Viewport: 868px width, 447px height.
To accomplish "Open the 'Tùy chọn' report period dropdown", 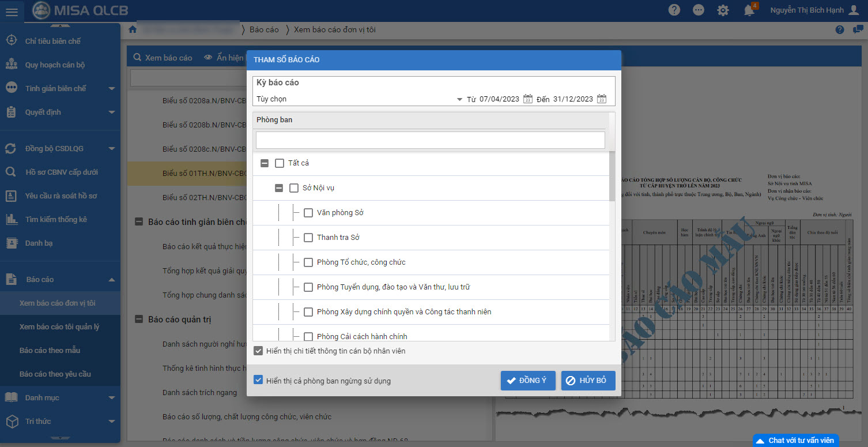I will (459, 99).
